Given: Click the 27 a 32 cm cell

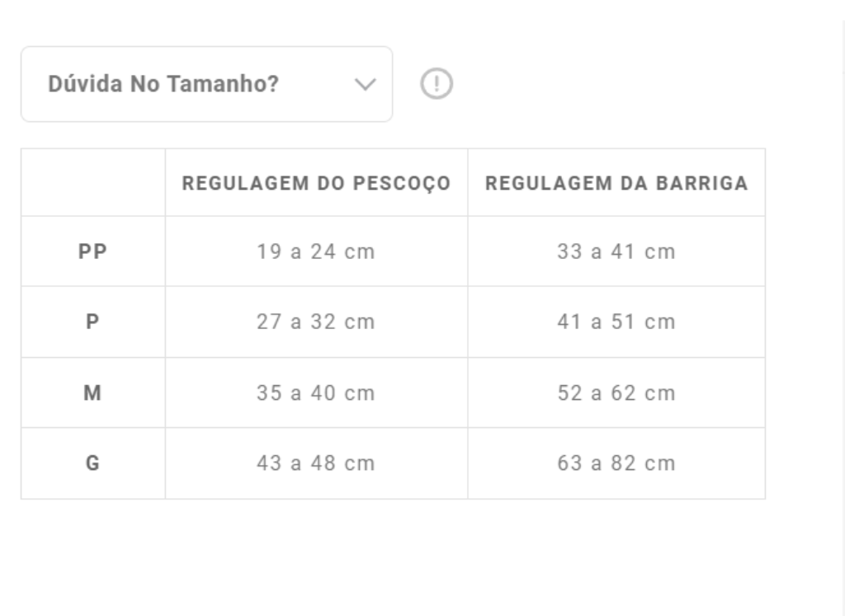Looking at the screenshot, I should (x=317, y=322).
